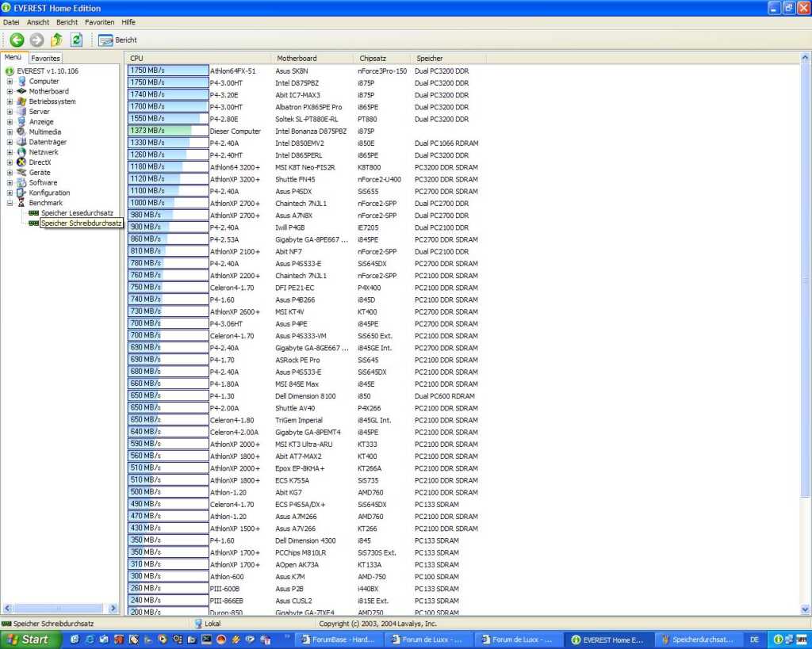812x649 pixels.
Task: Click the Up level toolbar icon
Action: coord(56,40)
